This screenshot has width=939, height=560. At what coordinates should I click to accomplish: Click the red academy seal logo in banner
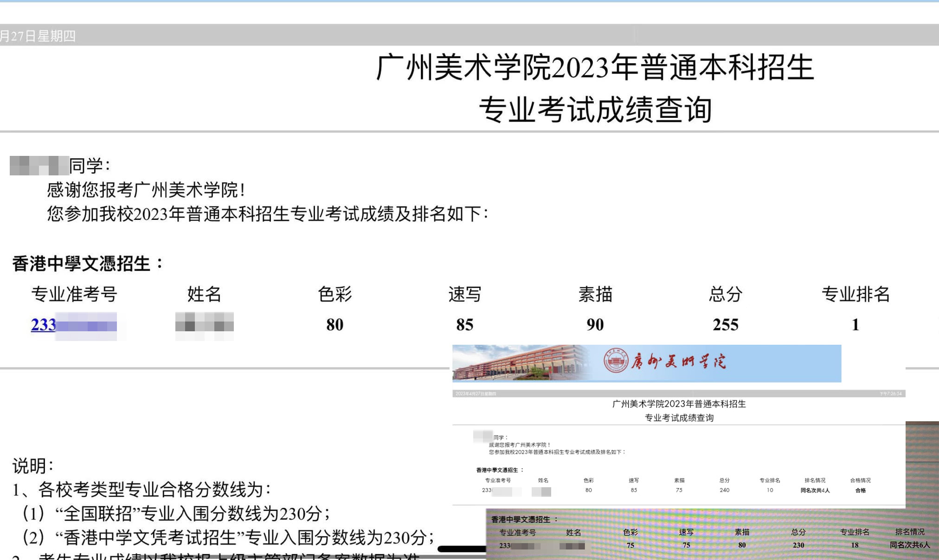[x=616, y=361]
